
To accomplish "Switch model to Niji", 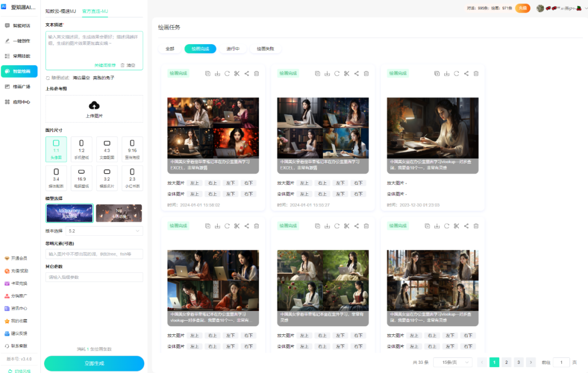I will (119, 213).
